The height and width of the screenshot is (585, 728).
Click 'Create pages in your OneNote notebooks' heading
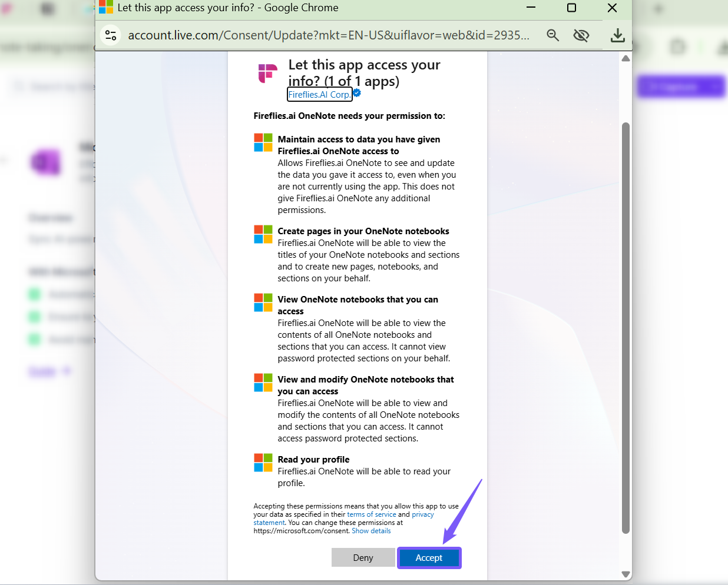tap(363, 231)
